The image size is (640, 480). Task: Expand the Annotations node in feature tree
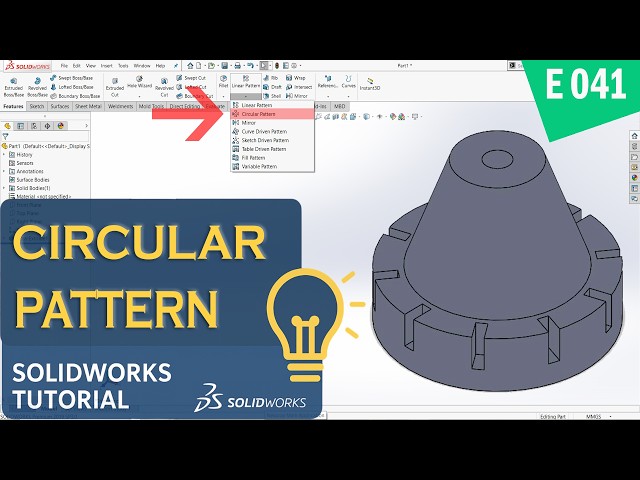(x=4, y=171)
